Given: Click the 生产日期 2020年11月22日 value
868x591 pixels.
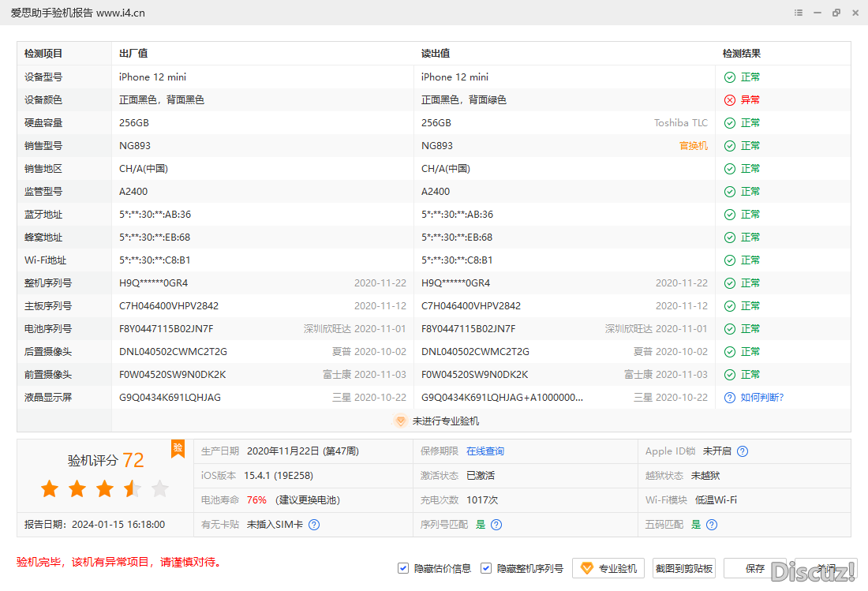Looking at the screenshot, I should tap(303, 451).
